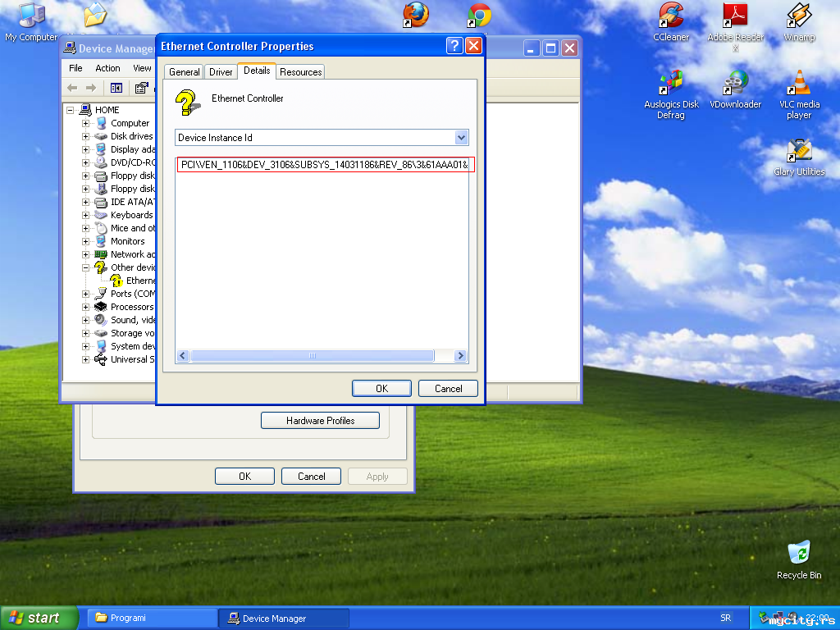840x630 pixels.
Task: Launch the VDownloader desktop shortcut
Action: pos(735,89)
